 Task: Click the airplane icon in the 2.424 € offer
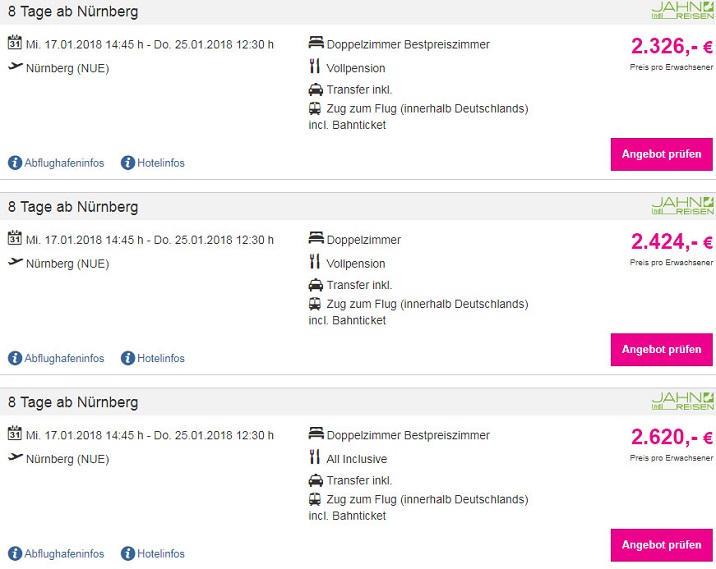coord(15,262)
